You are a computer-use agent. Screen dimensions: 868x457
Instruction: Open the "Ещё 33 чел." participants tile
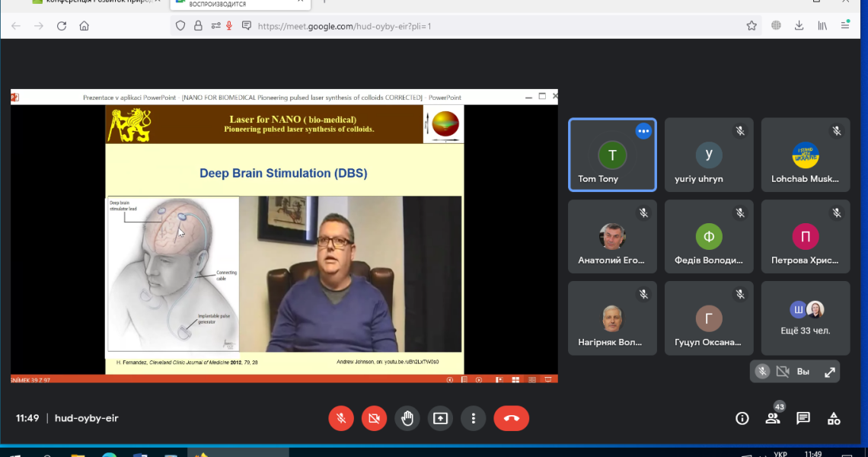coord(806,318)
